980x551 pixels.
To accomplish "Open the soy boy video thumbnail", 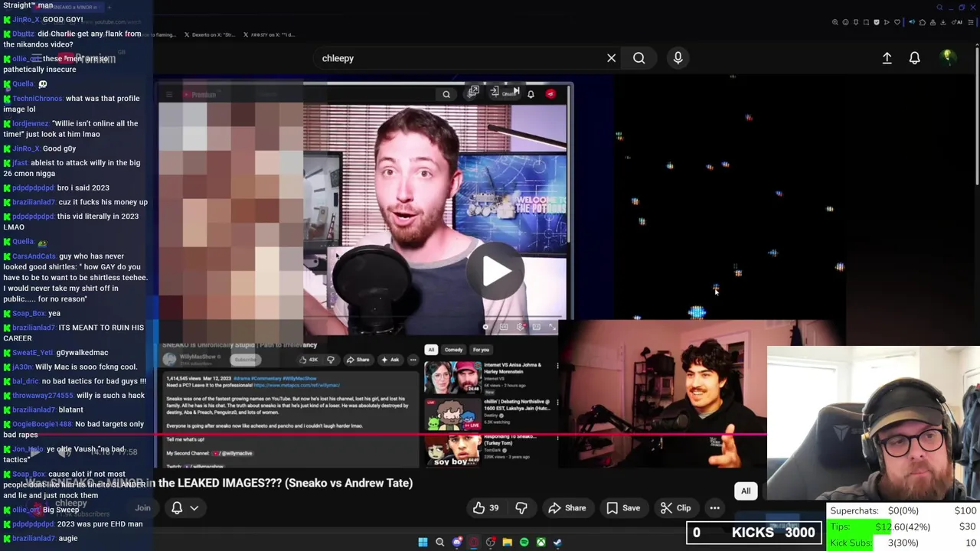I will point(452,450).
